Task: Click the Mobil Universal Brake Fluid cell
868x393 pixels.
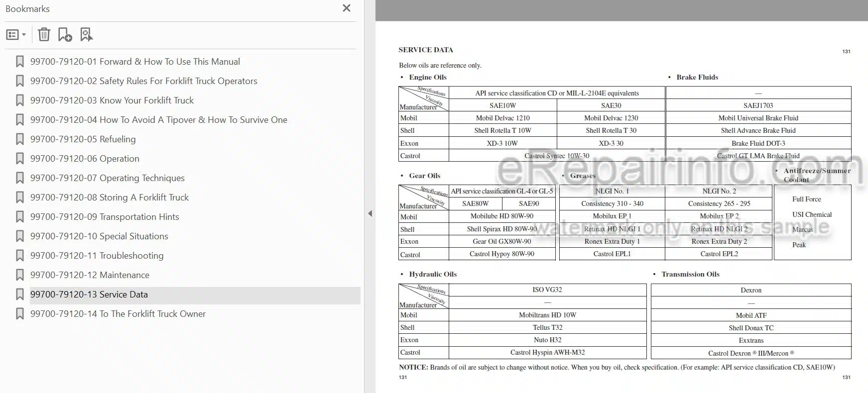Action: point(758,118)
